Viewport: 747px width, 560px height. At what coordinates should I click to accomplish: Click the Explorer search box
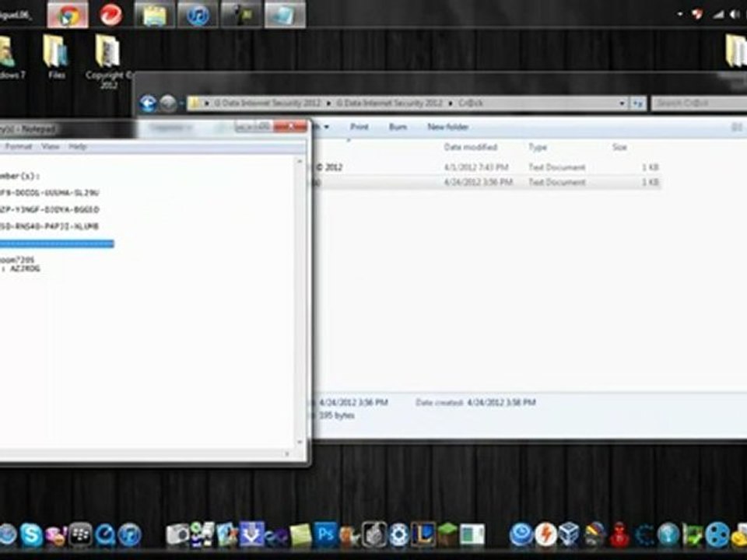[699, 103]
